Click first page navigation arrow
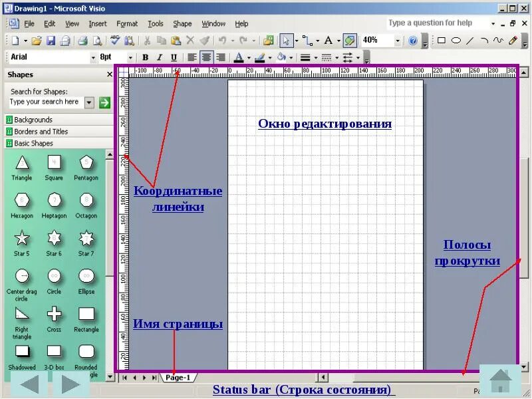Image resolution: width=532 pixels, height=399 pixels. pos(124,378)
